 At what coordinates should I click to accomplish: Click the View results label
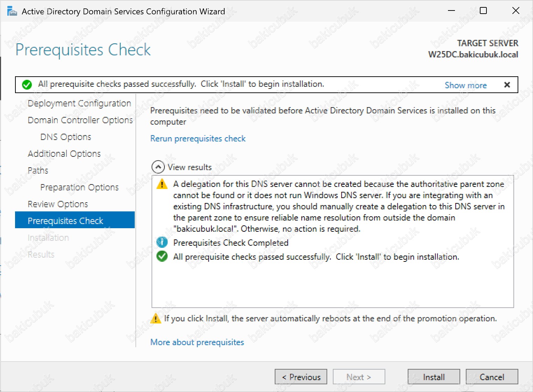190,167
